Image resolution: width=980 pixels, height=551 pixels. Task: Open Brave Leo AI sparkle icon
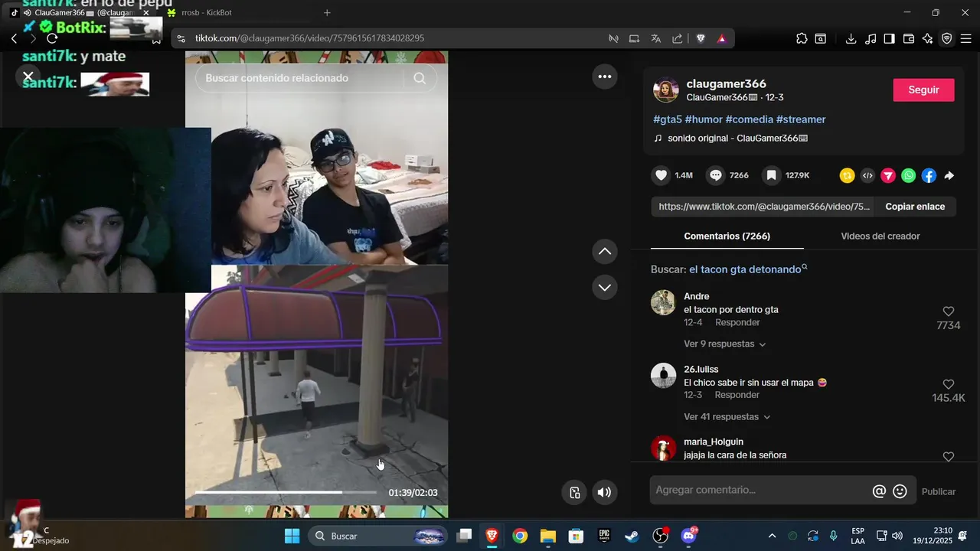[928, 38]
